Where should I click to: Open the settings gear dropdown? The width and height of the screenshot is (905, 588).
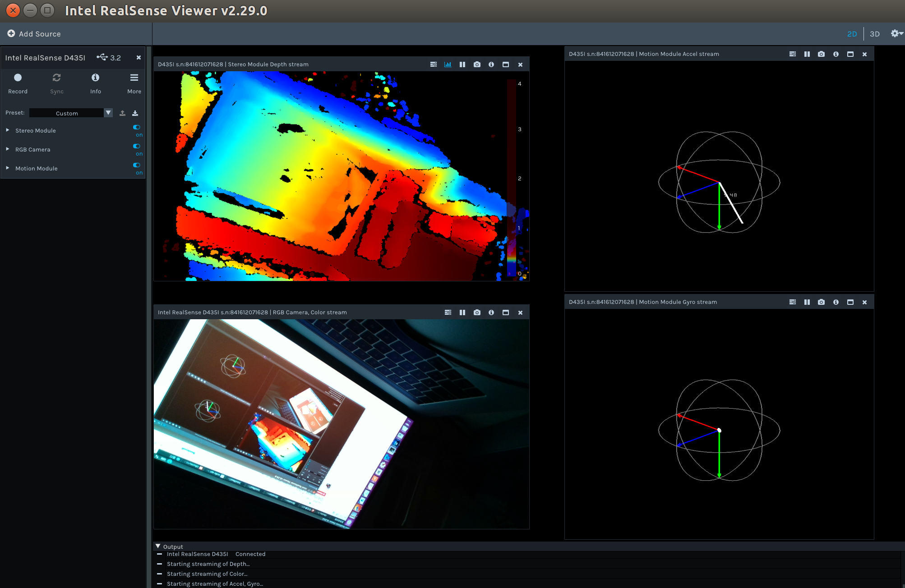click(896, 33)
